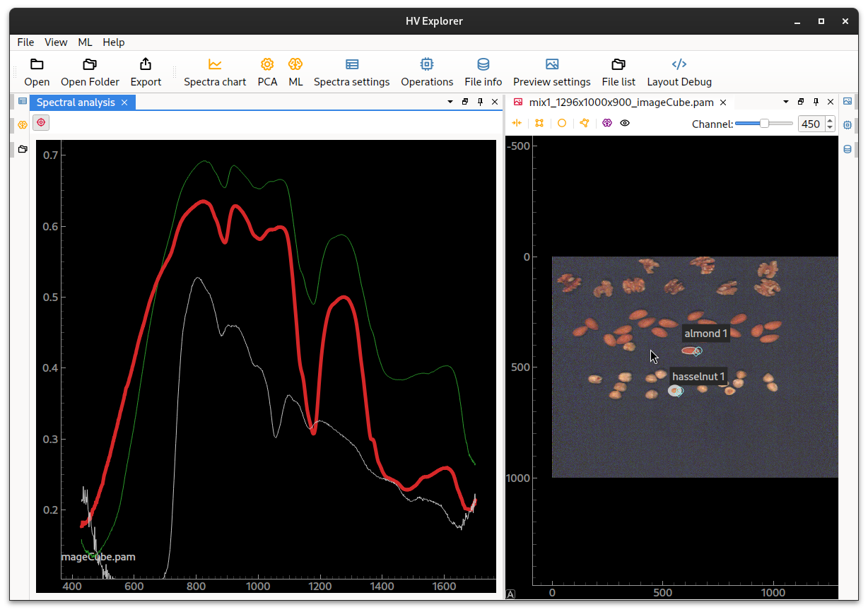Viewport: 868px width, 612px height.
Task: Click the 'Channel:' label
Action: (712, 124)
